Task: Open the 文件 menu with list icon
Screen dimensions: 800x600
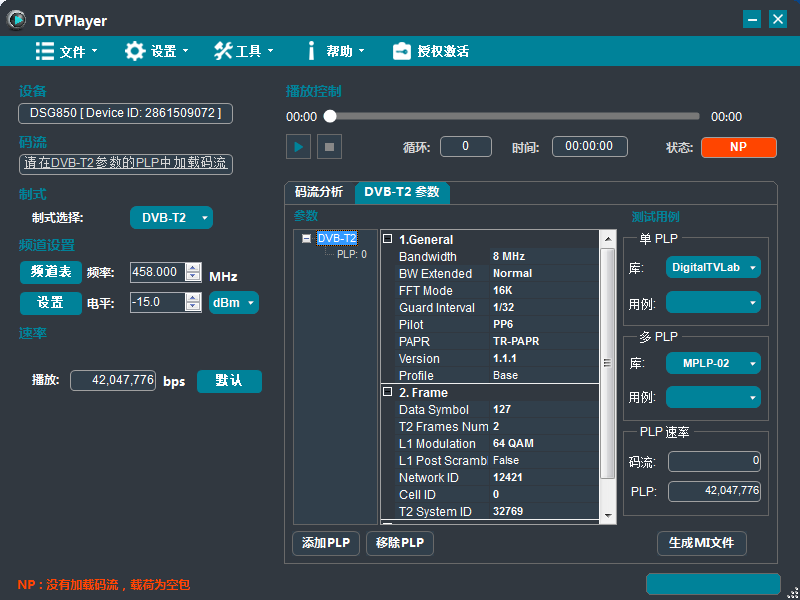Action: tap(66, 51)
